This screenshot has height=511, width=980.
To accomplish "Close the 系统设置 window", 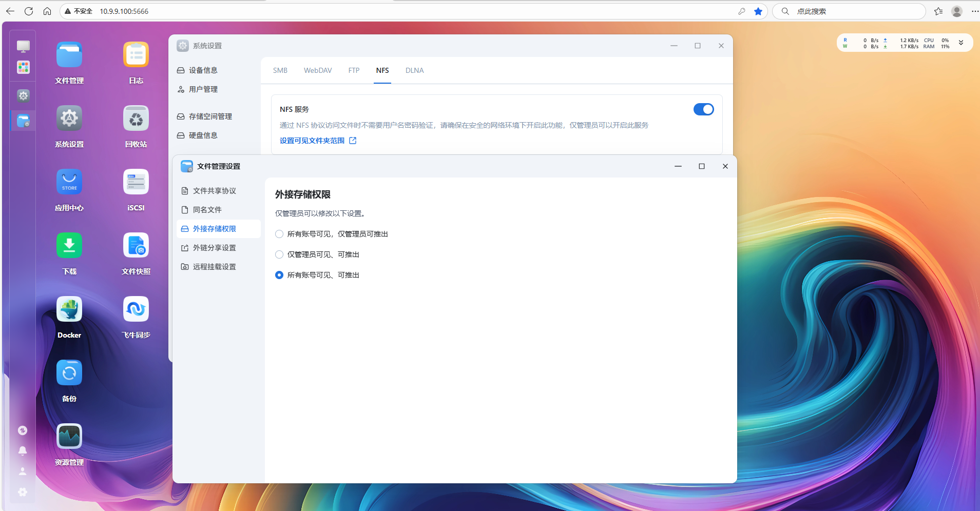I will coord(721,46).
